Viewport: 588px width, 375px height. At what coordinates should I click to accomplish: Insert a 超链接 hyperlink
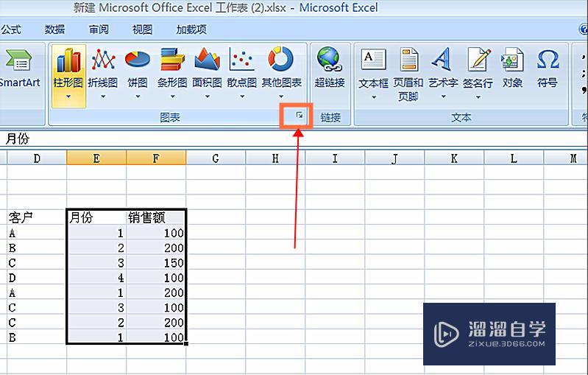click(x=329, y=68)
